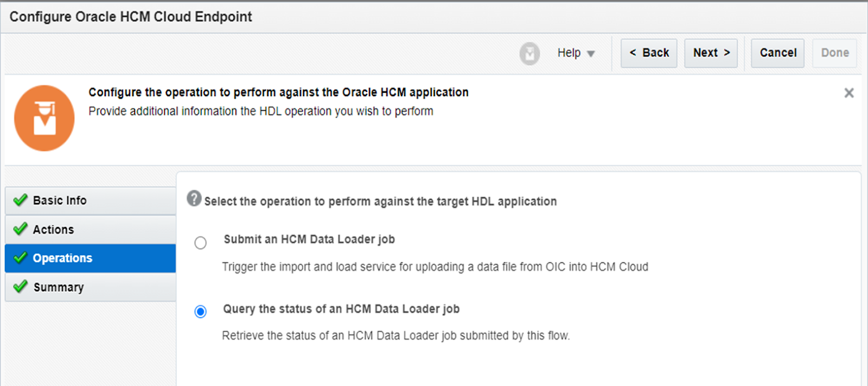Screen dimensions: 868x386
Task: Click the 'Submit an HCM Data Loader job' label
Action: tap(309, 239)
